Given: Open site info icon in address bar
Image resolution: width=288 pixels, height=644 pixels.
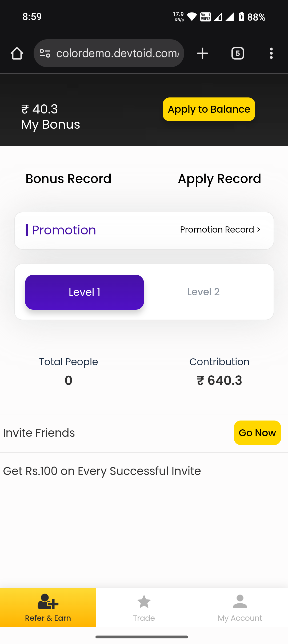Looking at the screenshot, I should [x=45, y=53].
